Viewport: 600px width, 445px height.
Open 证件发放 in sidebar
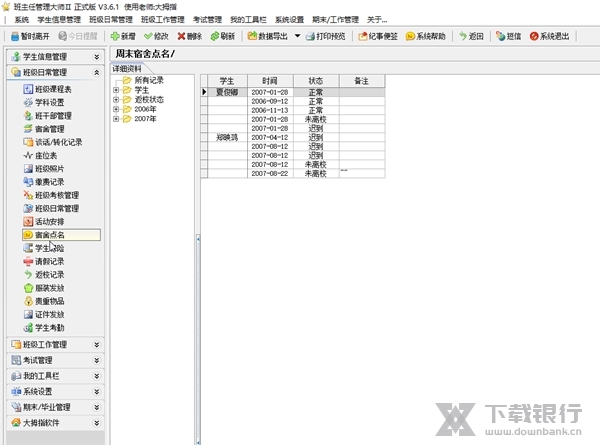(x=44, y=315)
